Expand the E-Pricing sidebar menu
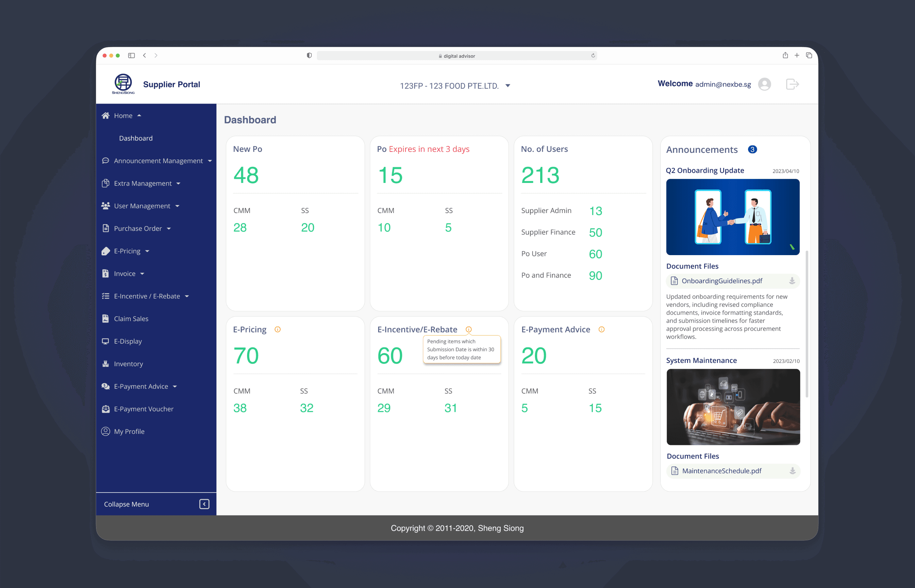The image size is (915, 588). [147, 251]
